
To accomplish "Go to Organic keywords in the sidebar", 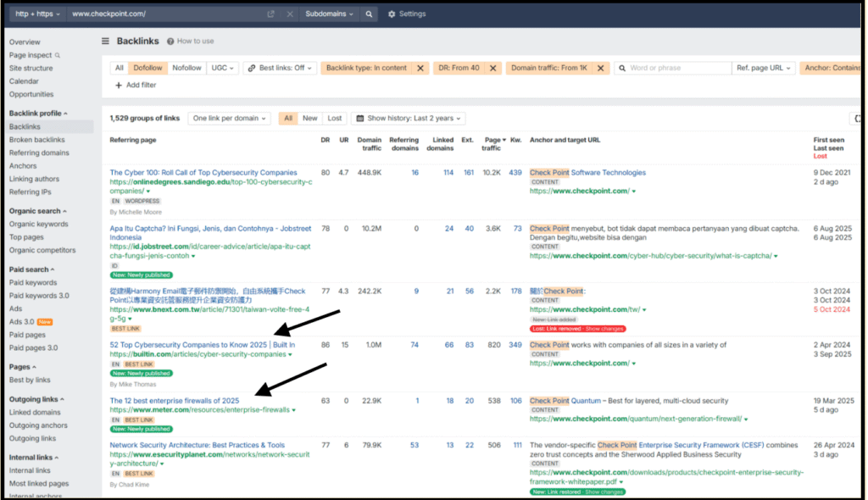I will pyautogui.click(x=39, y=225).
